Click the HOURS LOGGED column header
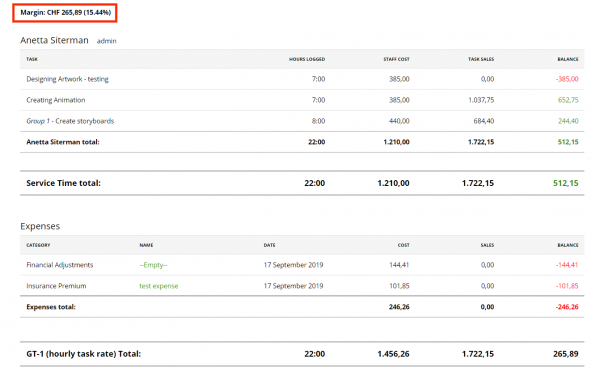 coord(307,59)
